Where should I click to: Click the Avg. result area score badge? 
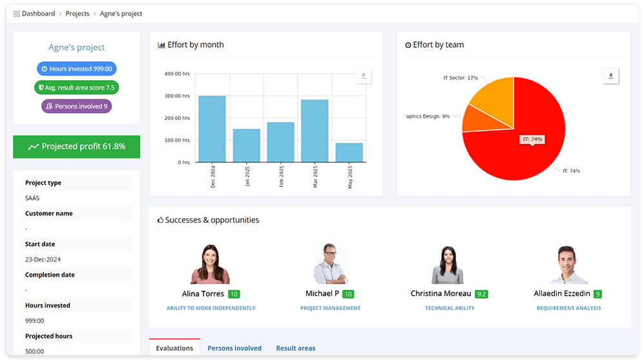[x=77, y=88]
